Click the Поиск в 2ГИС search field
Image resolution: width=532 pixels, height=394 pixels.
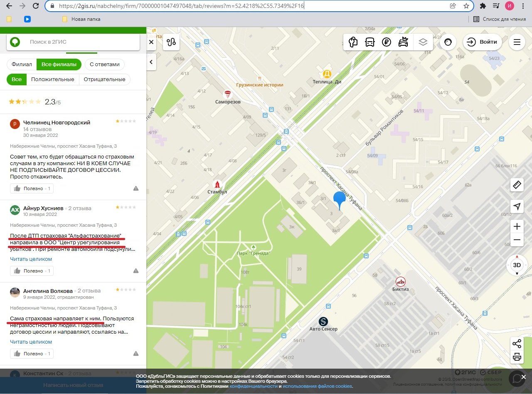pyautogui.click(x=73, y=42)
